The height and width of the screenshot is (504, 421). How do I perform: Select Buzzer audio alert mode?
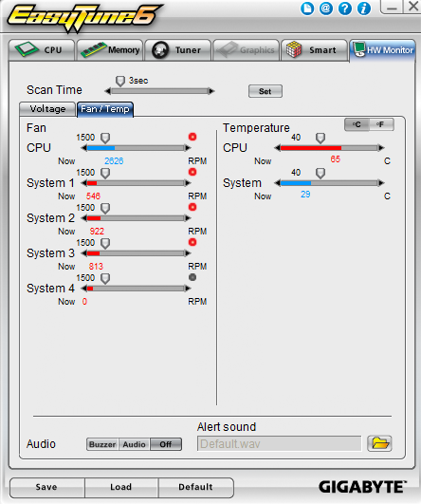pyautogui.click(x=102, y=444)
